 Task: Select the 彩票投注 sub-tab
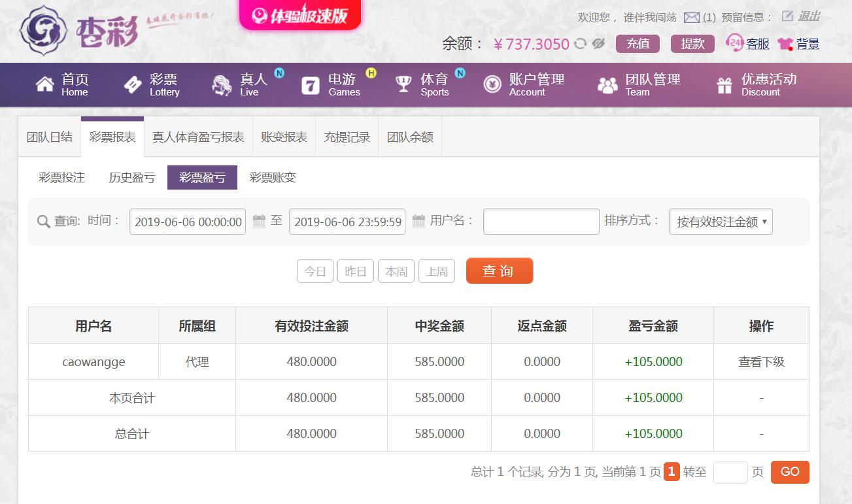(61, 177)
